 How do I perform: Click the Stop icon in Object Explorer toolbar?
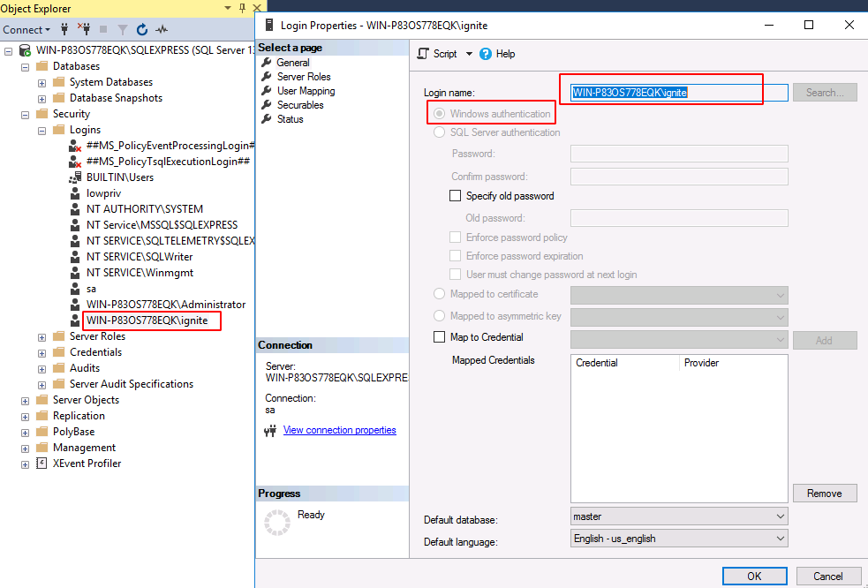103,29
